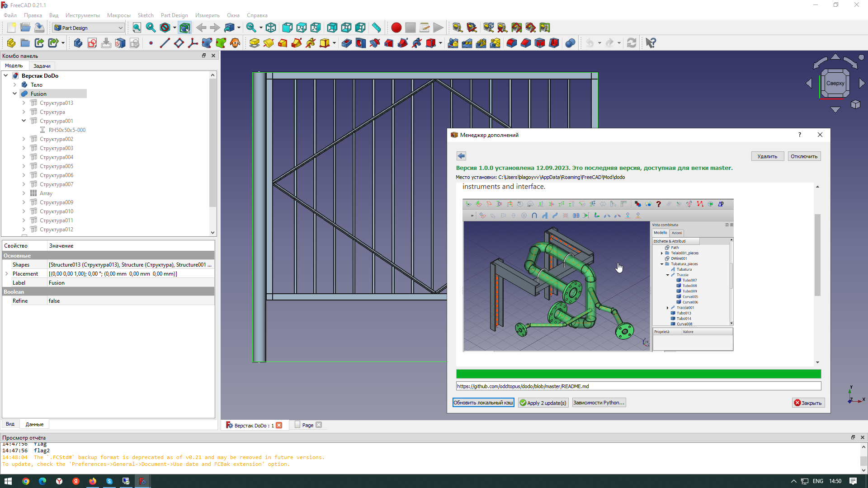Click Удалить to uninstall the dodo addon

(x=767, y=156)
